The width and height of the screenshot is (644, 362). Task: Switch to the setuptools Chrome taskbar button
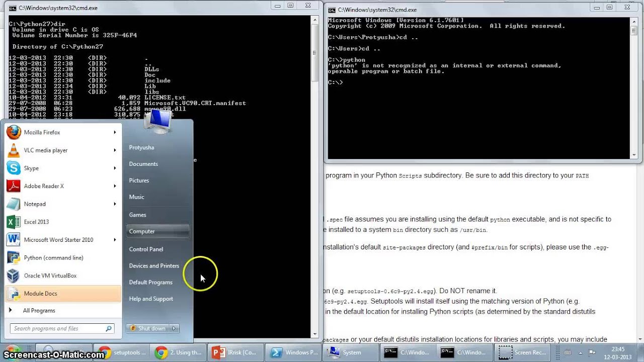coord(121,352)
